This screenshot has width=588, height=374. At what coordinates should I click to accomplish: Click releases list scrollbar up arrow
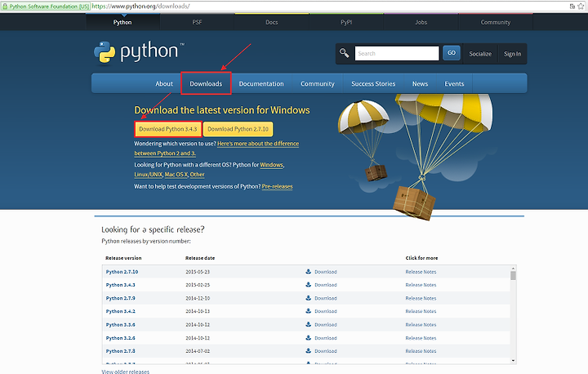click(x=513, y=269)
